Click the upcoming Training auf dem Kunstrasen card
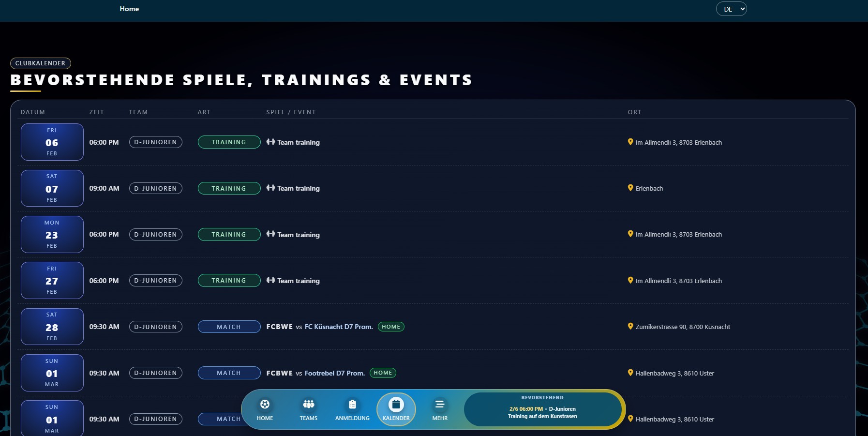 click(543, 409)
